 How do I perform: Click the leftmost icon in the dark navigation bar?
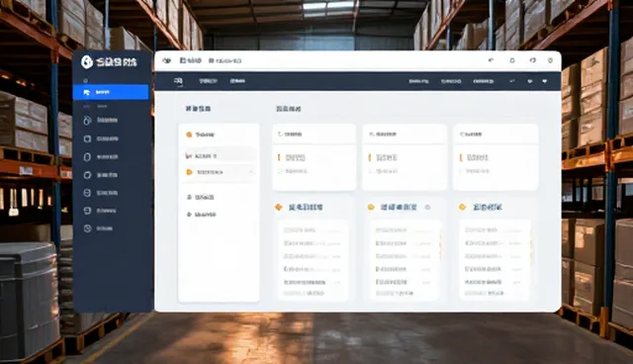click(178, 81)
